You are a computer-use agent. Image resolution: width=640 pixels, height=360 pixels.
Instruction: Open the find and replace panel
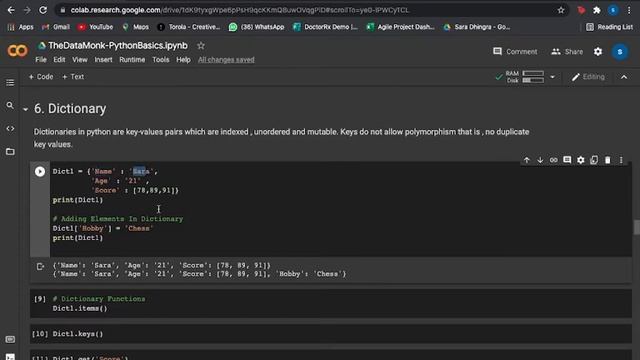tap(10, 106)
